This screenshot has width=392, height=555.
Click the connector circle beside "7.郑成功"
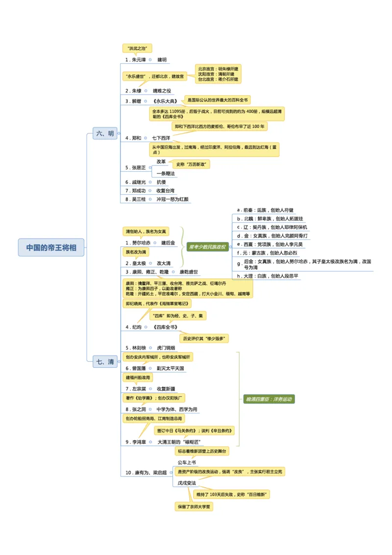tap(150, 191)
